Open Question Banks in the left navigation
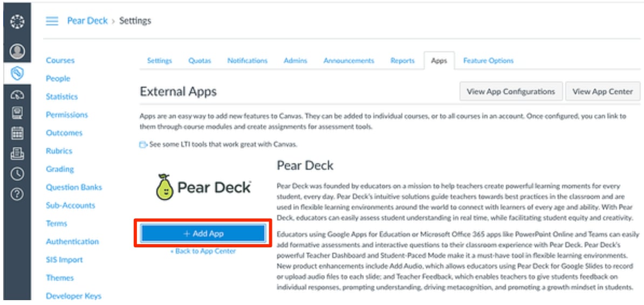The image size is (644, 305). pos(74,187)
